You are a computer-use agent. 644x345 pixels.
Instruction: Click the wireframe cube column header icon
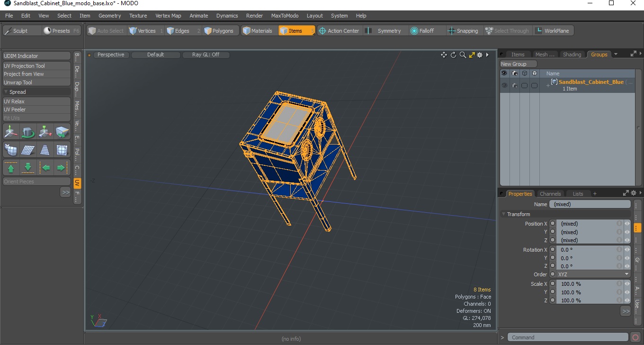(525, 73)
